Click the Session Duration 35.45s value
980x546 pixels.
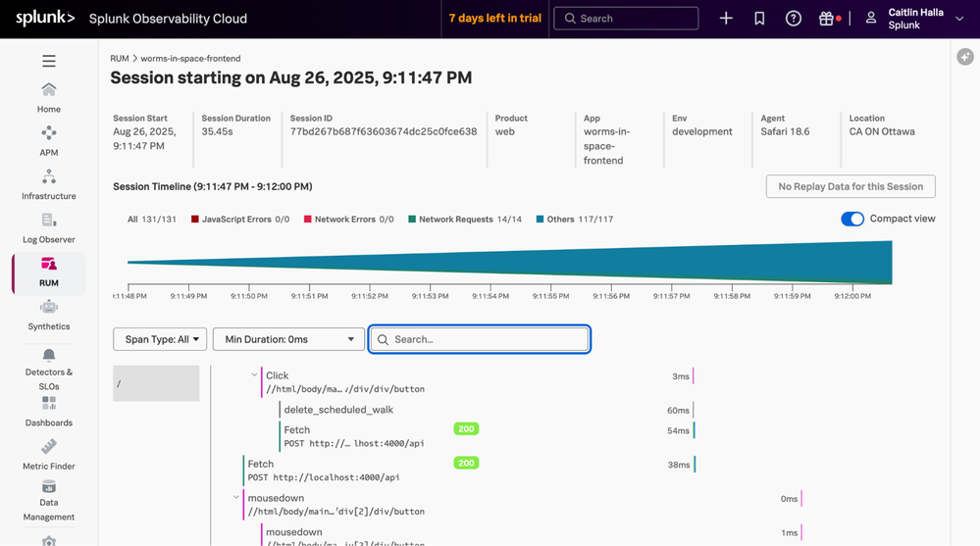click(x=217, y=131)
